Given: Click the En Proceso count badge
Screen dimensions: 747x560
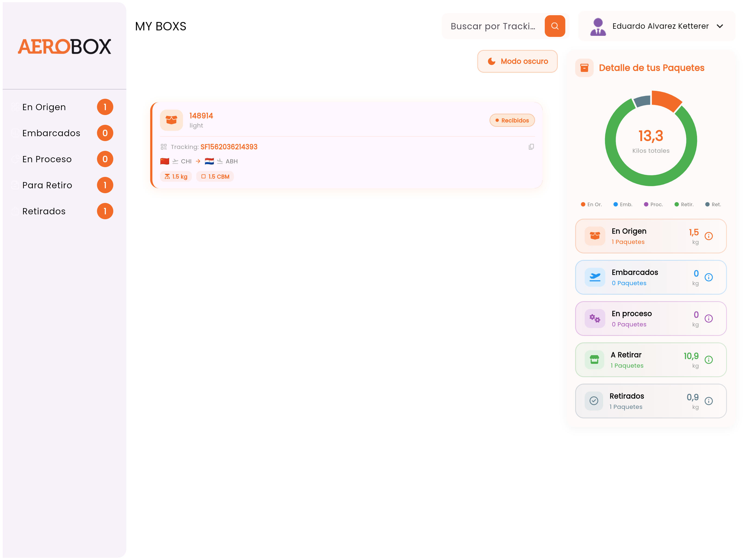Looking at the screenshot, I should (x=105, y=159).
